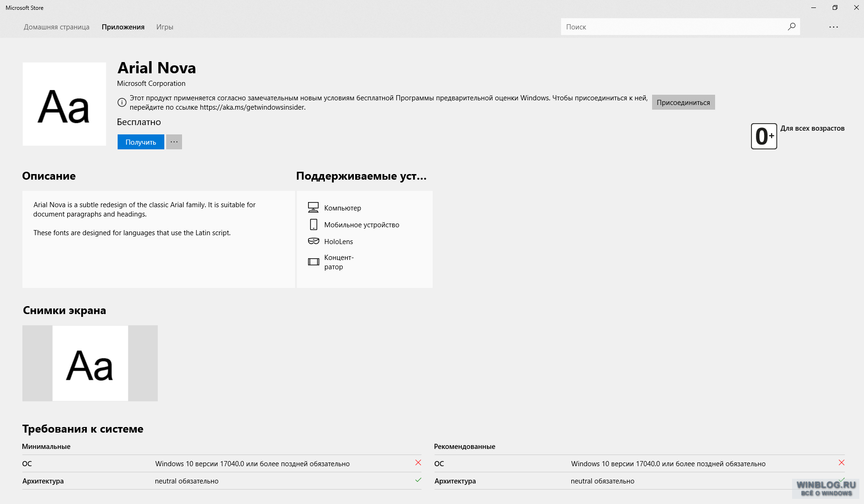Click red X next to recommended OS requirement
This screenshot has width=864, height=504.
(x=842, y=462)
